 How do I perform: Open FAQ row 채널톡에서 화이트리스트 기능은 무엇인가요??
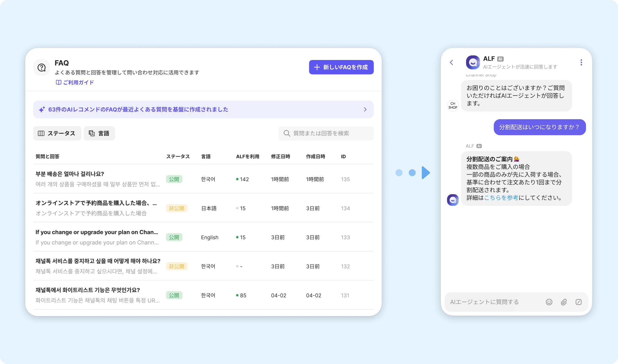pos(203,295)
